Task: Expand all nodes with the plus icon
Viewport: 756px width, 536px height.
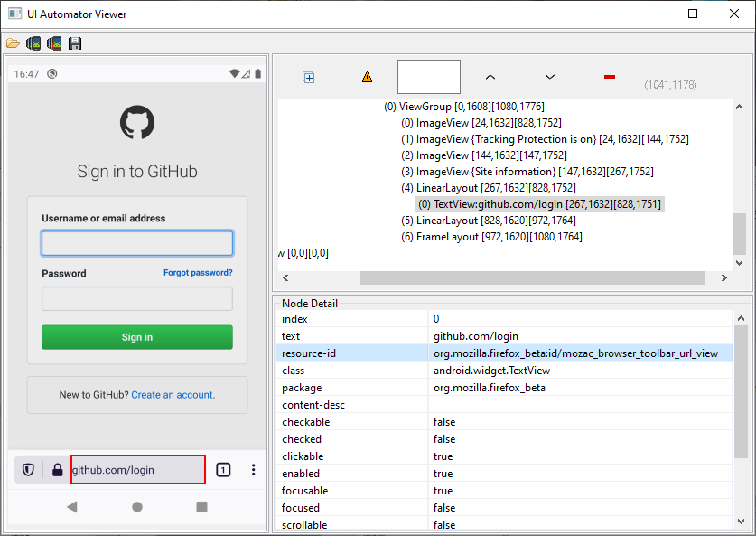Action: click(x=309, y=77)
